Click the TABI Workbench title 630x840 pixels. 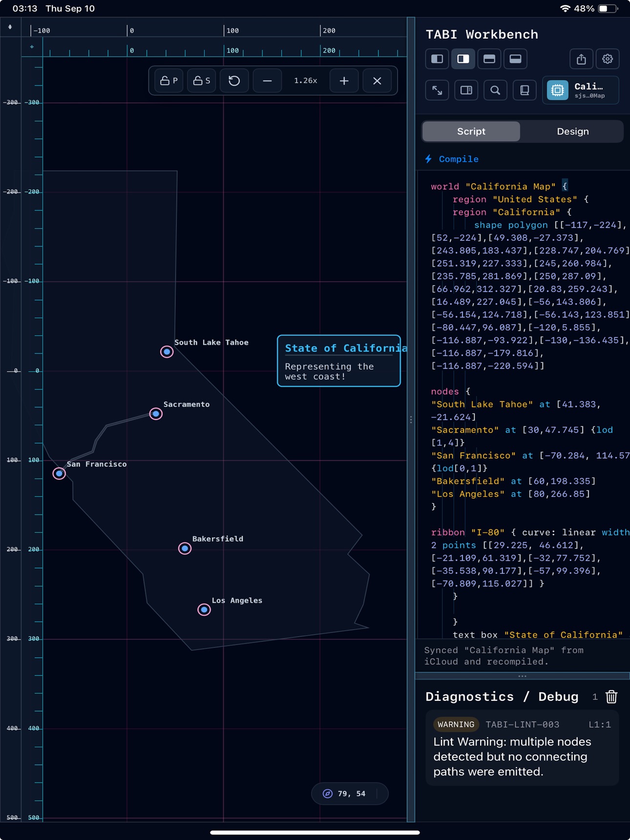[482, 35]
